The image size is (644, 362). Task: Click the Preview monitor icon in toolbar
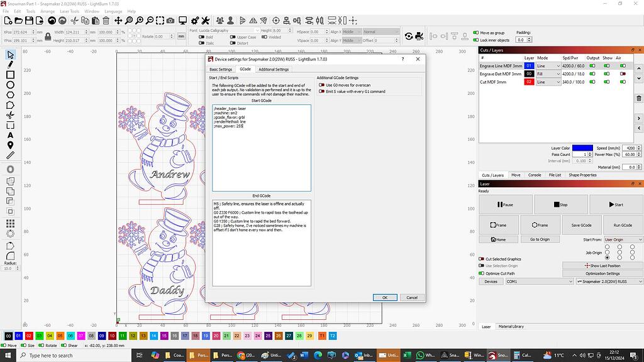183,21
